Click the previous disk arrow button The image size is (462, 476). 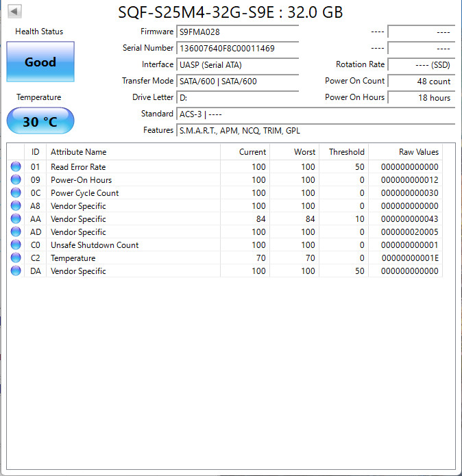tap(14, 12)
